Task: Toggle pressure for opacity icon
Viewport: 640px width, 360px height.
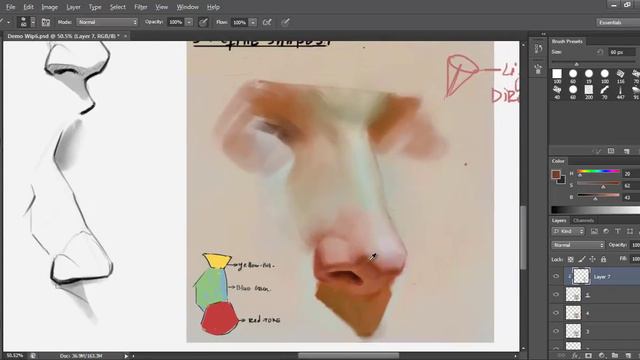Action: 203,22
